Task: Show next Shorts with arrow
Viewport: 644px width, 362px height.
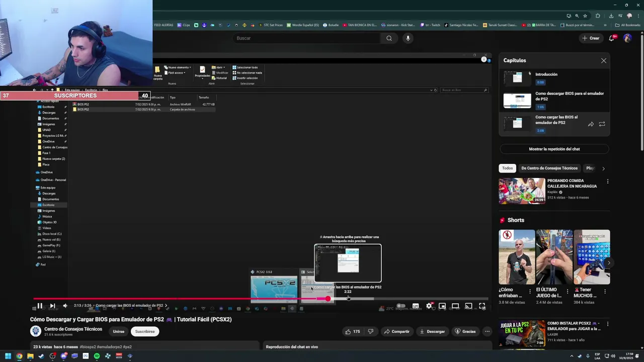Action: pos(608,262)
